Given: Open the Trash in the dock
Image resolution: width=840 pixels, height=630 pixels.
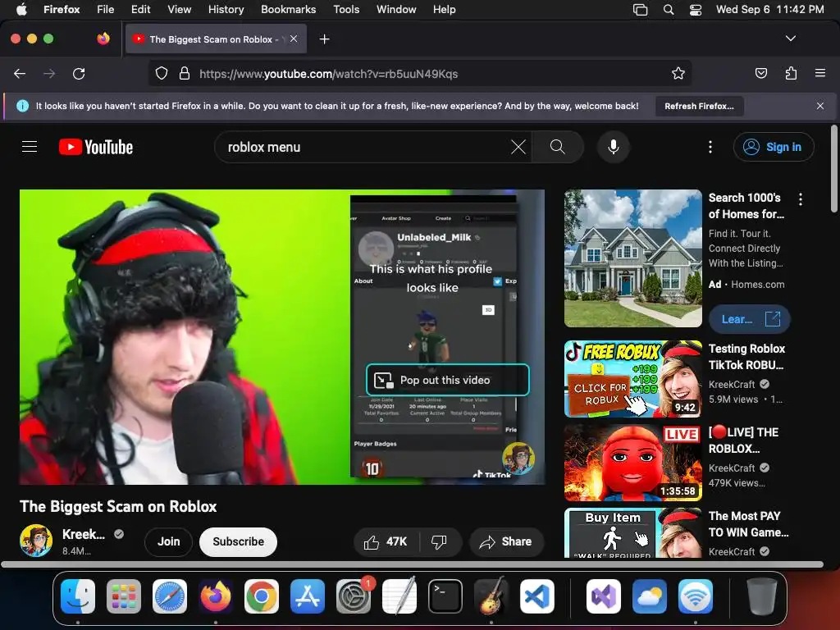Looking at the screenshot, I should coord(762,596).
